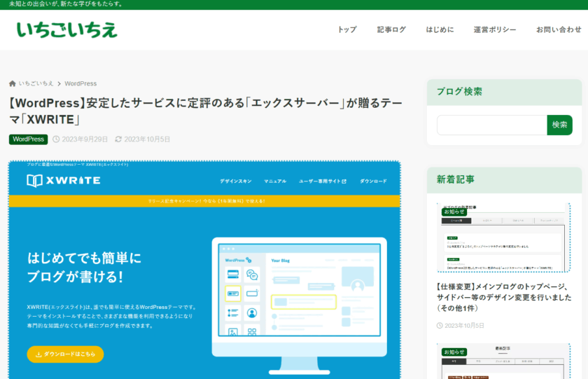
Task: Click the はじめてでも簡単にブログが書ける! headline
Action: (85, 267)
